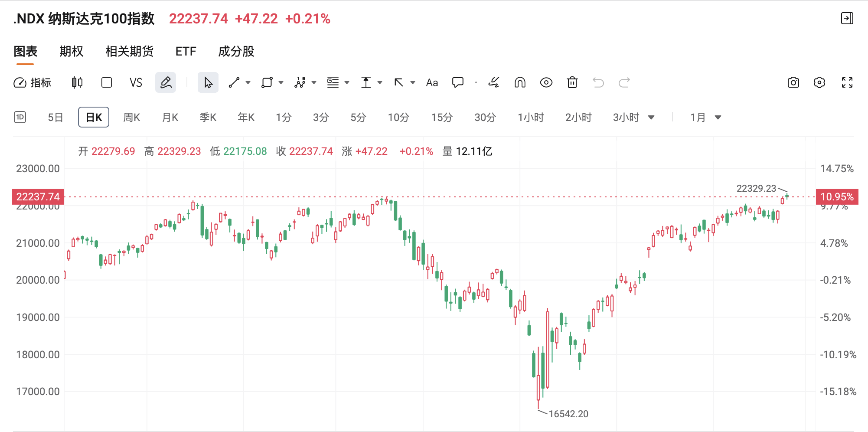Take a chart screenshot with camera icon
Image resolution: width=868 pixels, height=432 pixels.
(793, 82)
